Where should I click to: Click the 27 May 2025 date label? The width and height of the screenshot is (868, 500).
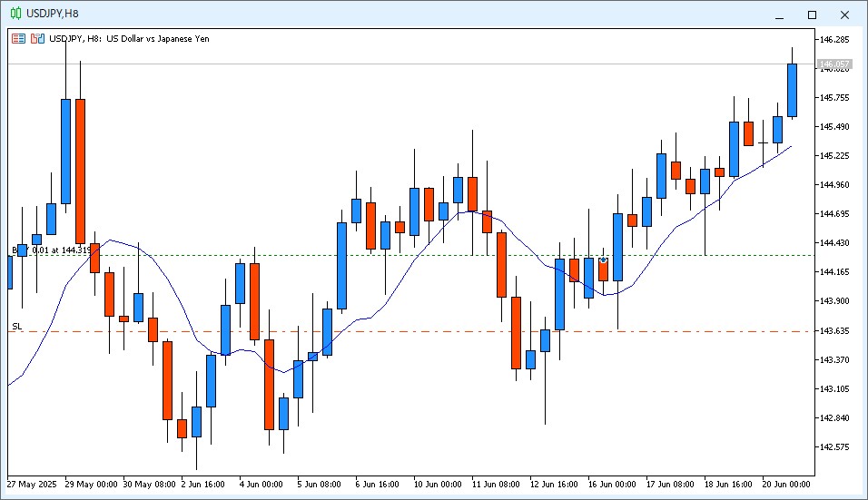(32, 485)
